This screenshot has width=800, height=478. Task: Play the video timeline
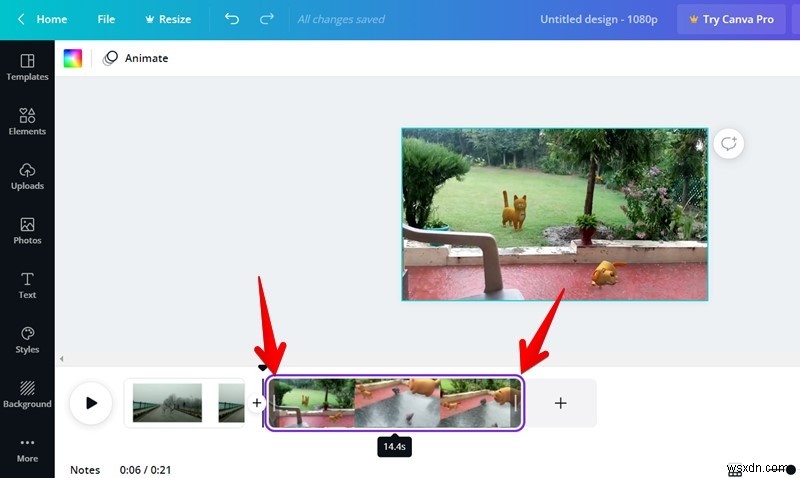[x=91, y=403]
